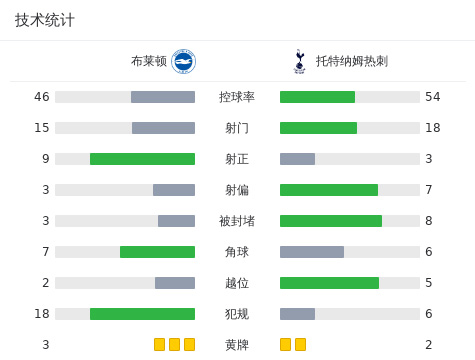Image resolution: width=475 pixels, height=360 pixels.
Task: Click the 角球 stat label
Action: tap(237, 252)
